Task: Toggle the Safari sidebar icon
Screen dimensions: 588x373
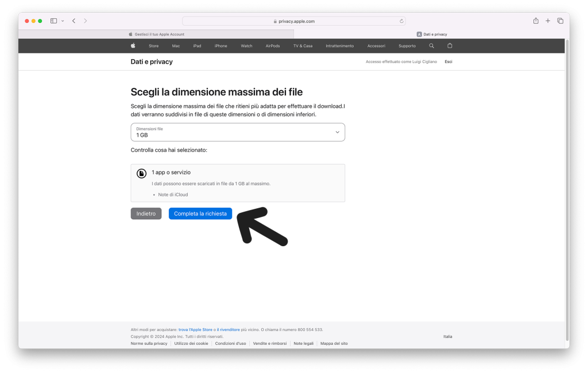Action: point(53,21)
